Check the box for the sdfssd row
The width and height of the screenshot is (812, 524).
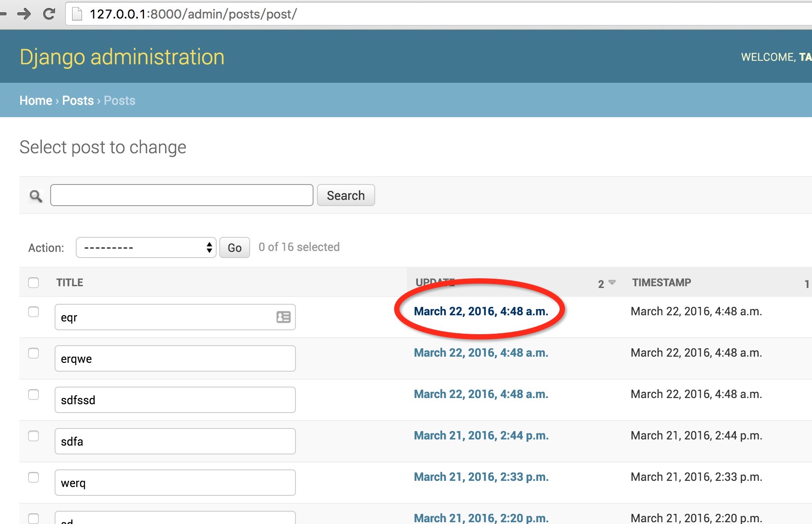pyautogui.click(x=33, y=395)
